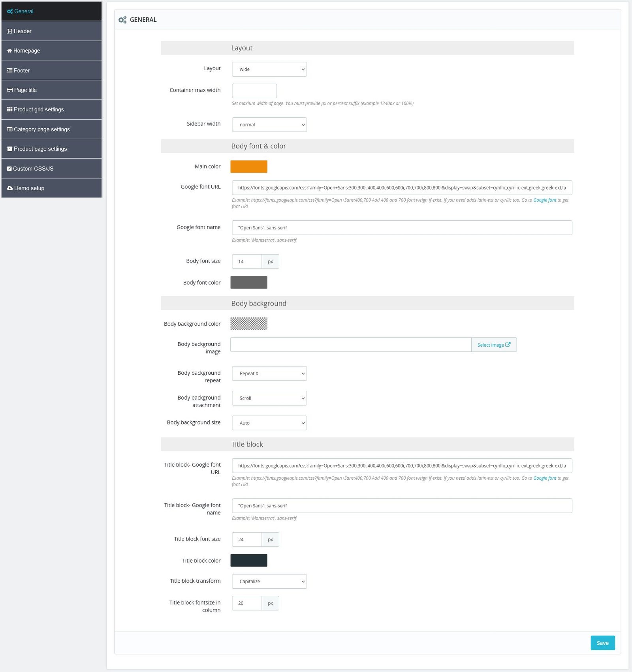Click the Product page settings archive icon
Screen dimensions: 632x672
point(10,149)
